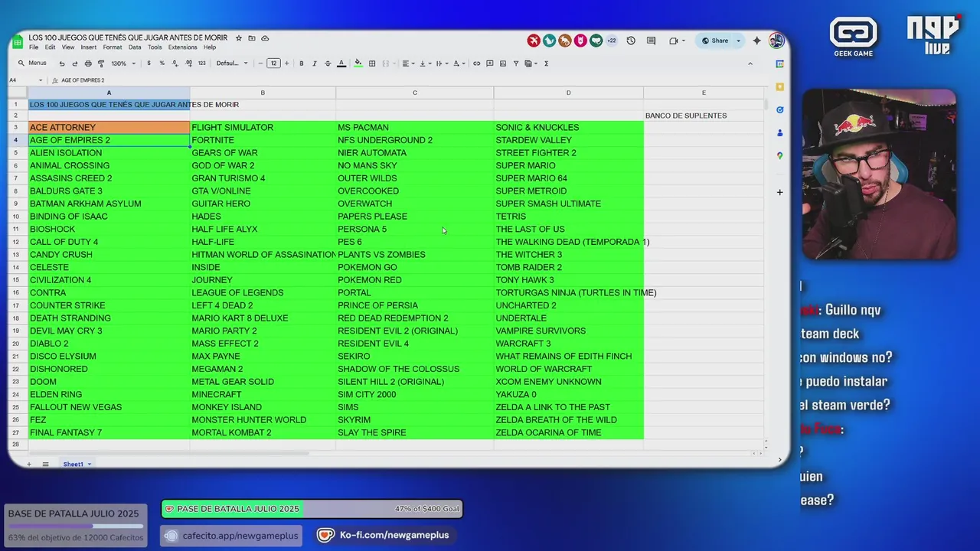This screenshot has width=980, height=551.
Task: Open the Format menu
Action: pyautogui.click(x=113, y=47)
